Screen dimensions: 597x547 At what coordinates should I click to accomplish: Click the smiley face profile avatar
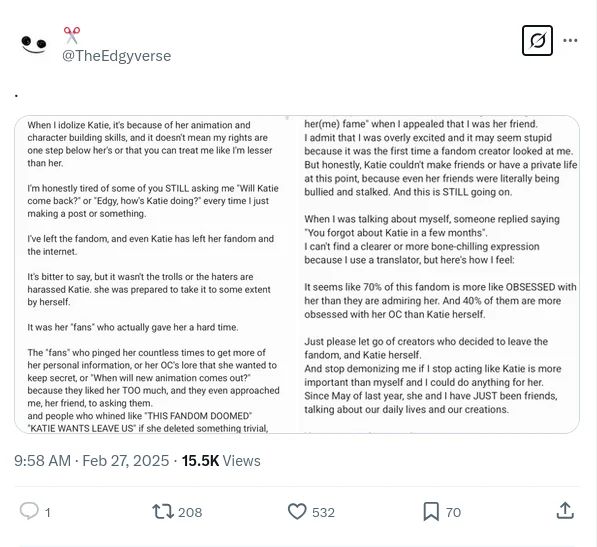tap(34, 44)
